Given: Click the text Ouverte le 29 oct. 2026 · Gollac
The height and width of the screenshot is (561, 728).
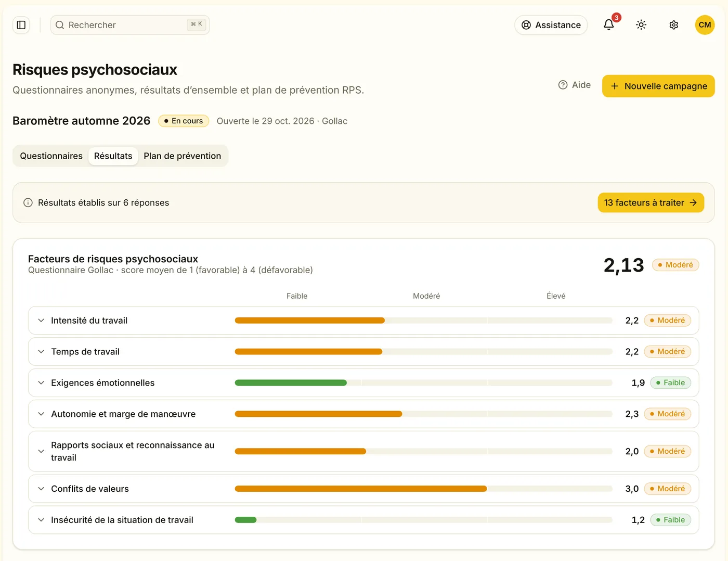Looking at the screenshot, I should 282,121.
